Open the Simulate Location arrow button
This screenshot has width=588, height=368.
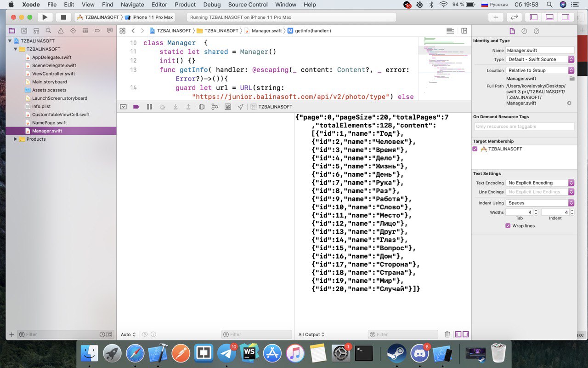[241, 107]
